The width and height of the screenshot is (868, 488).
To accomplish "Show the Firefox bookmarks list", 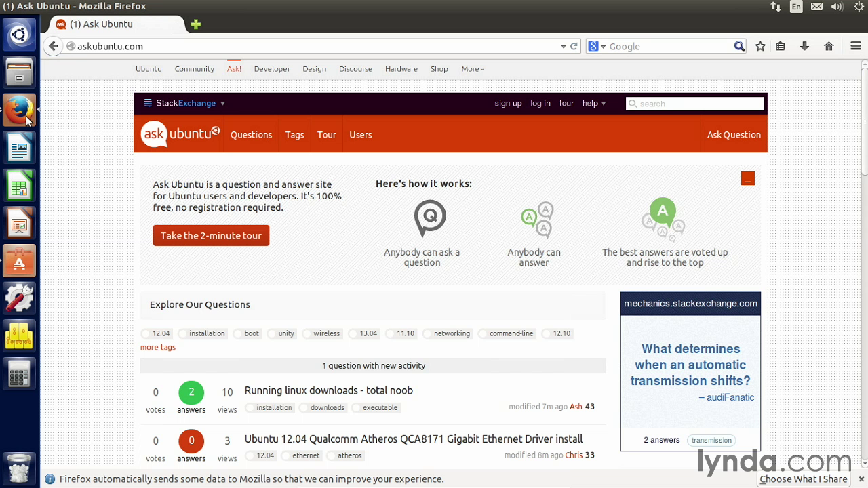I will 781,46.
